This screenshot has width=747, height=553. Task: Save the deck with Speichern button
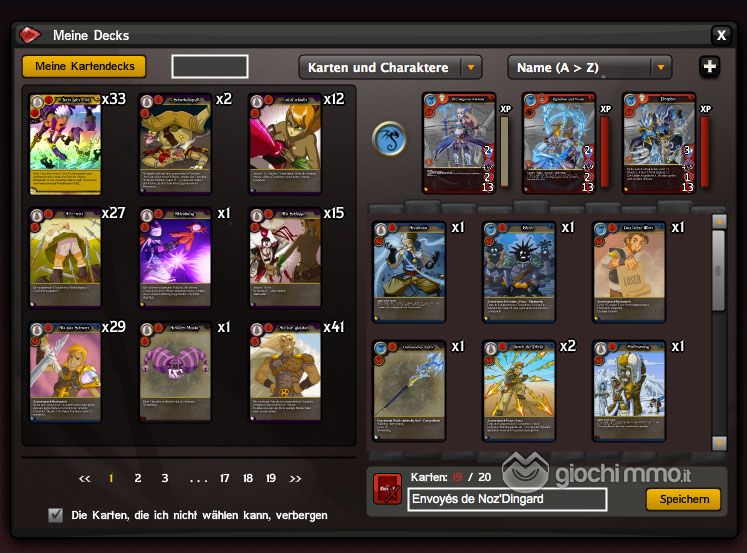click(x=684, y=499)
